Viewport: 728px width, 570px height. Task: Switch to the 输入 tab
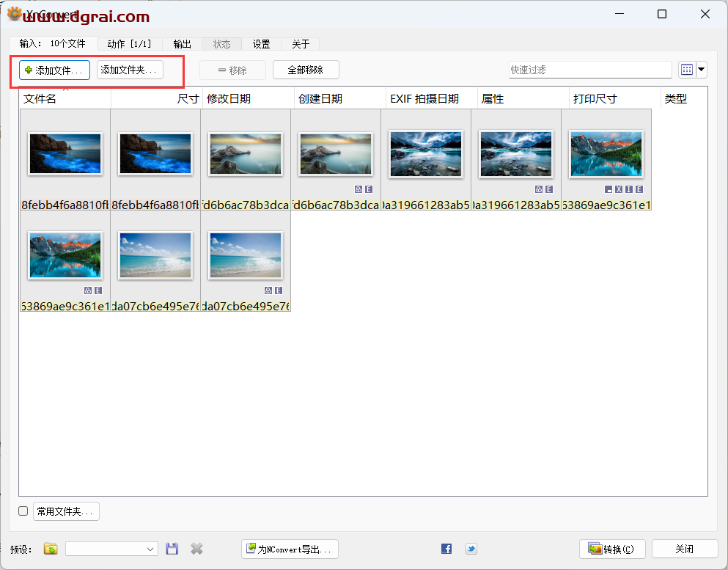click(53, 44)
